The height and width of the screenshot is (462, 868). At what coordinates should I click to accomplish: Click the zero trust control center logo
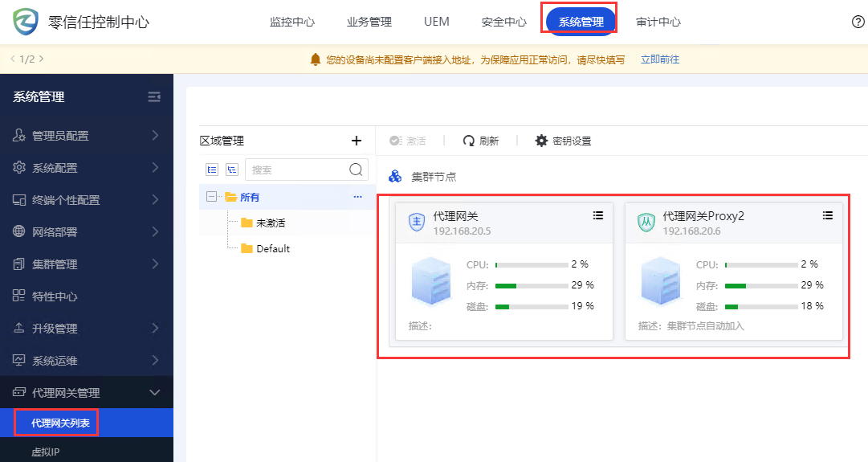[x=26, y=22]
